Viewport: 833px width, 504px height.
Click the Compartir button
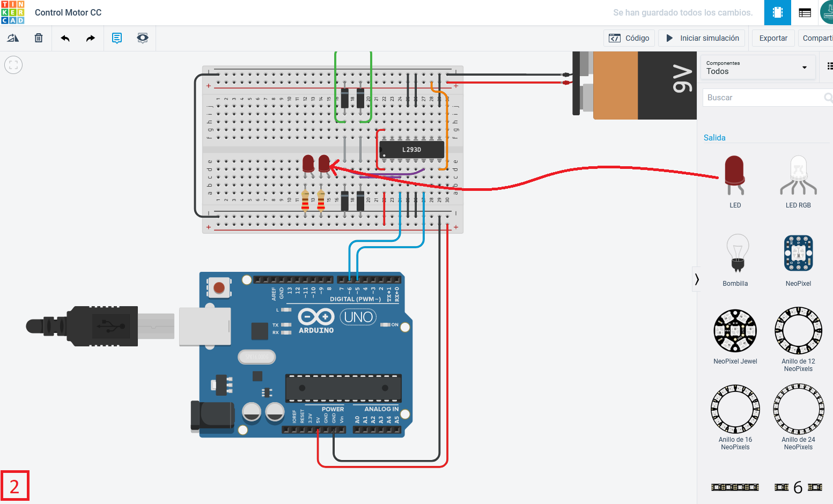coord(816,38)
